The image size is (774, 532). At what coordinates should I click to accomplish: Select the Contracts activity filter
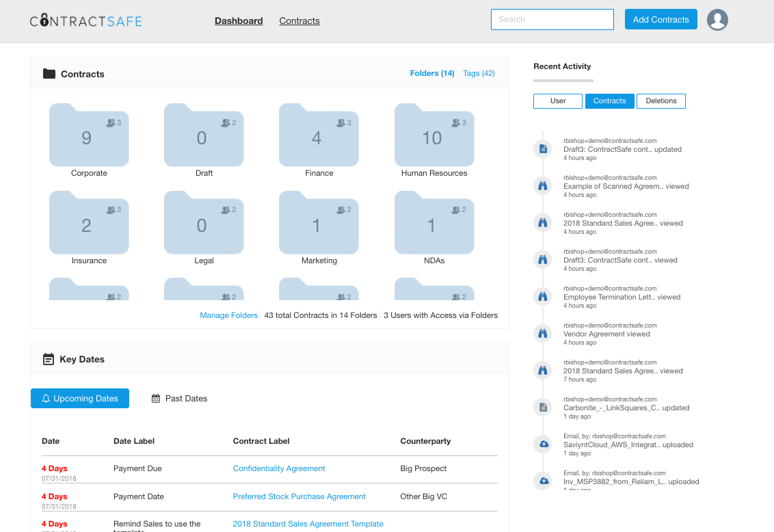[609, 101]
